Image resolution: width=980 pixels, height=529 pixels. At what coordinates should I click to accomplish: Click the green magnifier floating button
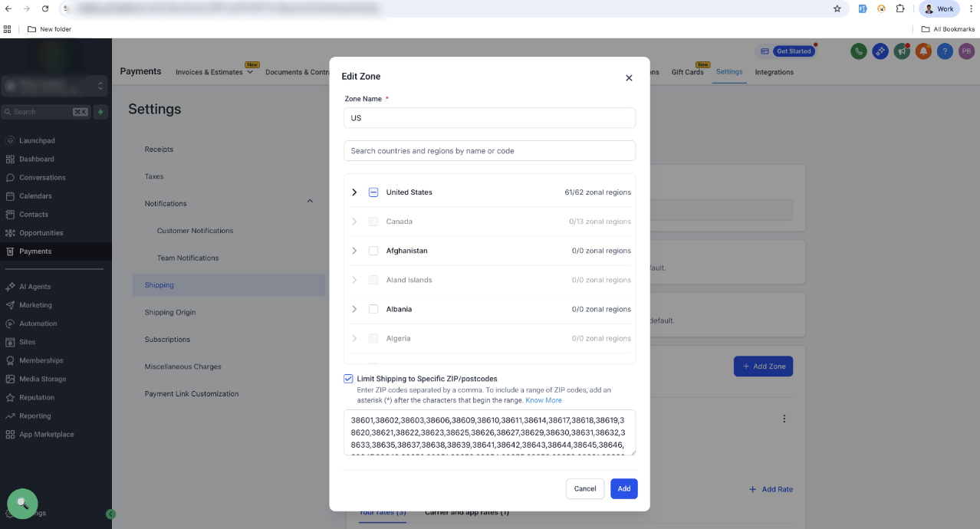22,504
